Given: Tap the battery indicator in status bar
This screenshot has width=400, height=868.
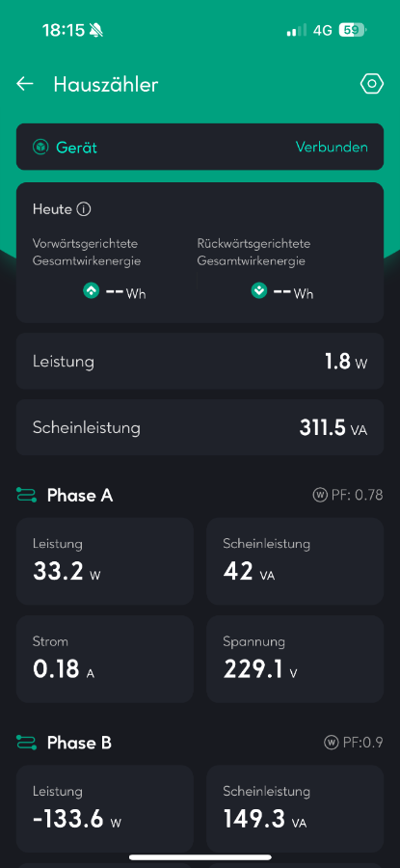Looking at the screenshot, I should point(353,30).
